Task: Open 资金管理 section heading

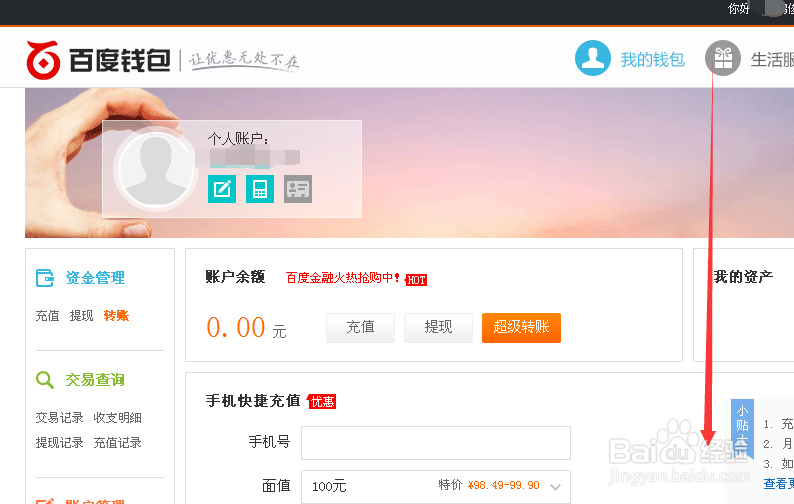Action: coord(95,278)
